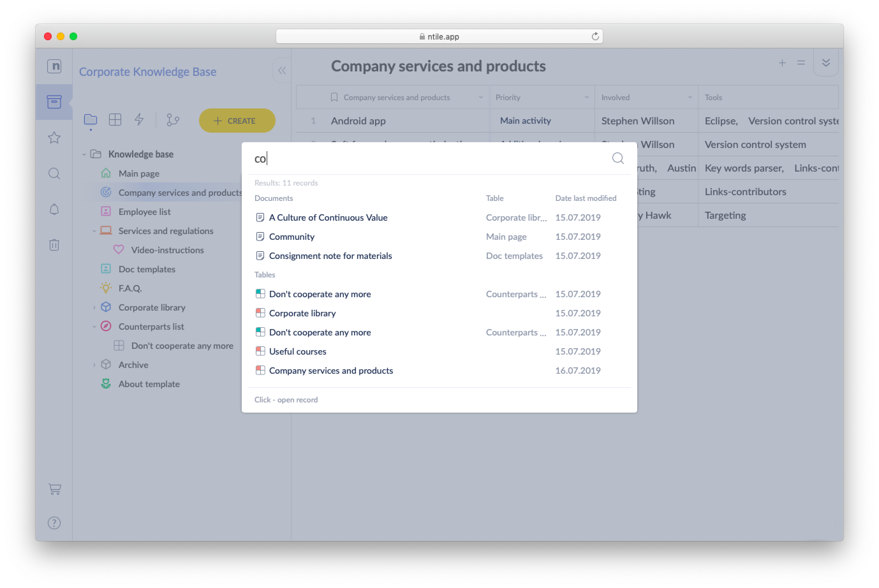Open About template tree item
This screenshot has height=588, width=879.
coord(149,384)
